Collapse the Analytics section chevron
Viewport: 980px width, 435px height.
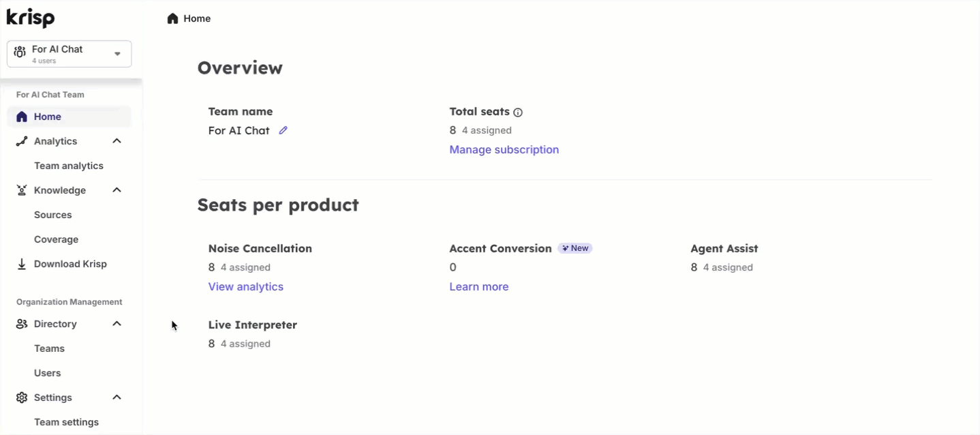tap(117, 141)
